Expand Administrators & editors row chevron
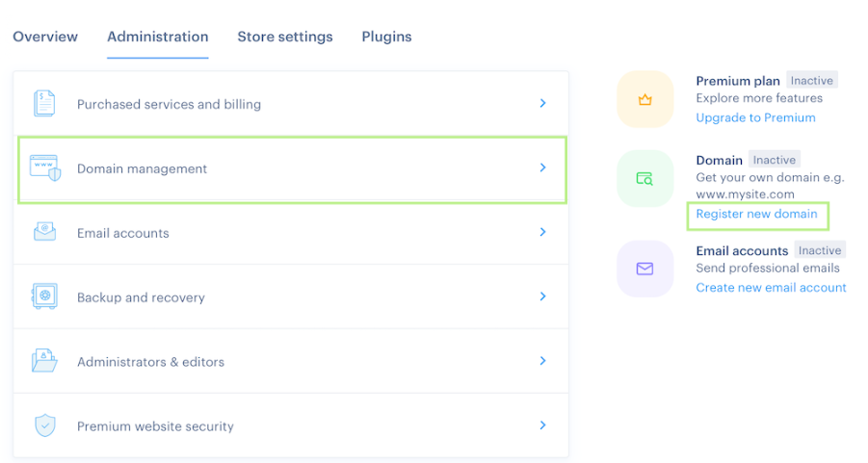 pyautogui.click(x=543, y=361)
